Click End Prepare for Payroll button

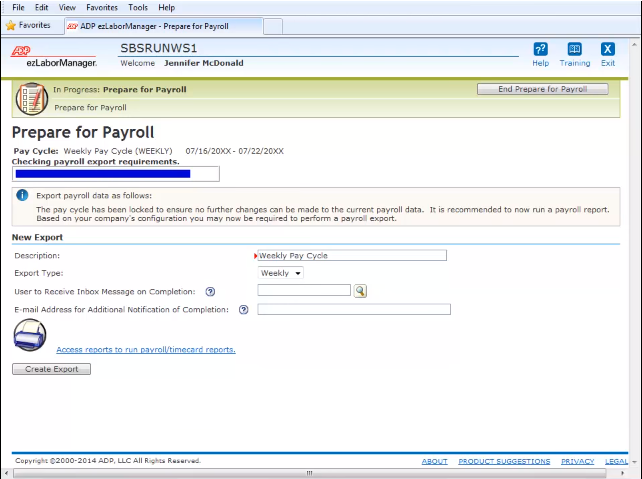[x=542, y=89]
